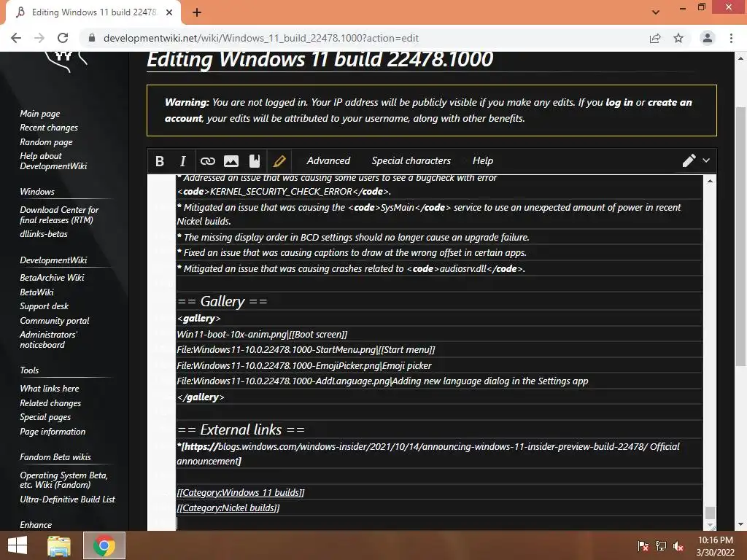The image size is (747, 560).
Task: Open the dllinks-betas link
Action: point(43,234)
